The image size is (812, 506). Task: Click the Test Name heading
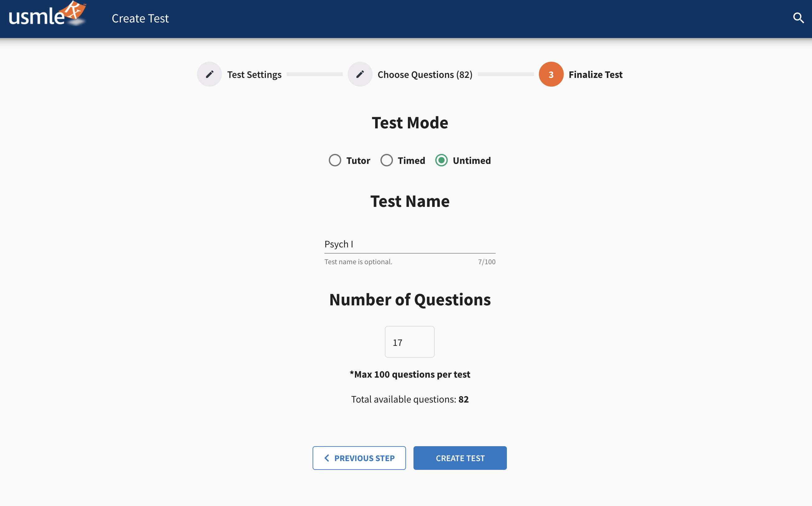(410, 201)
